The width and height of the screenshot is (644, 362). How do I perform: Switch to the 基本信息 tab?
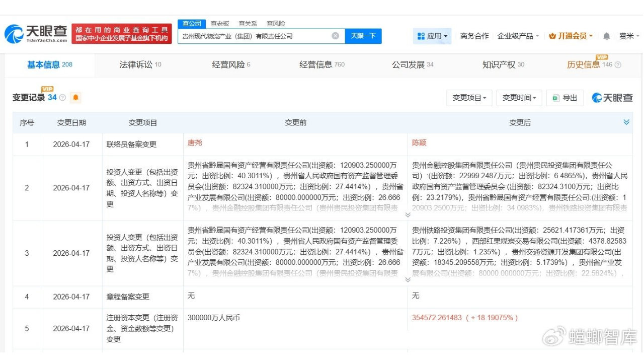tap(49, 65)
